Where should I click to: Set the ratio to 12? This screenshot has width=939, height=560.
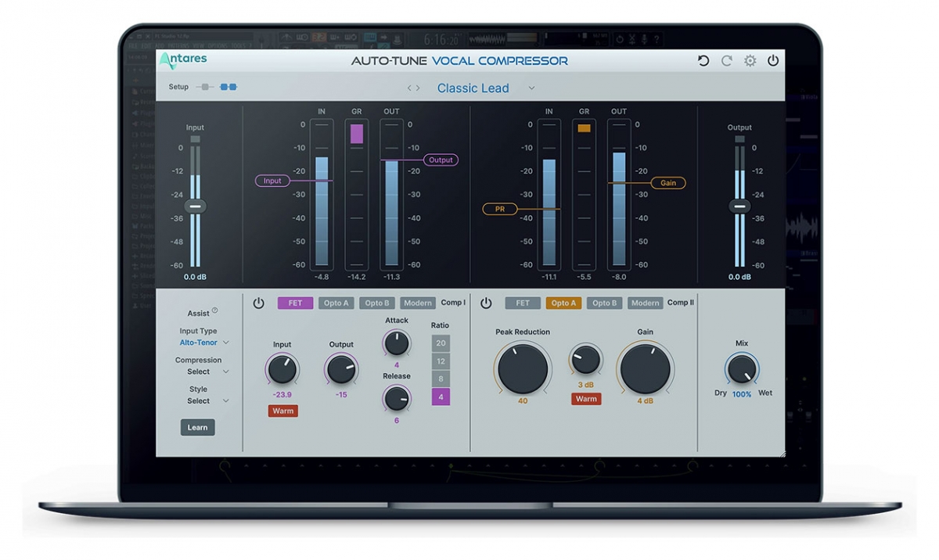click(x=441, y=361)
